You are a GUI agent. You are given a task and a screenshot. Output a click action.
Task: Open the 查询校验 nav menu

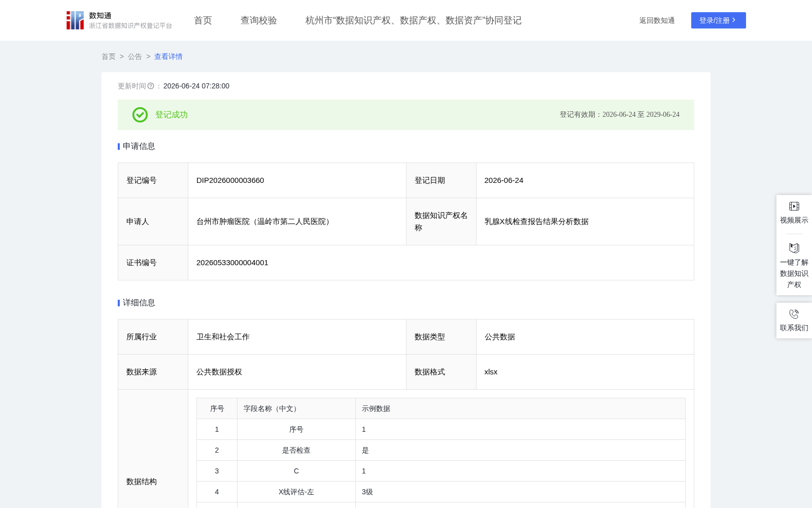[x=259, y=20]
